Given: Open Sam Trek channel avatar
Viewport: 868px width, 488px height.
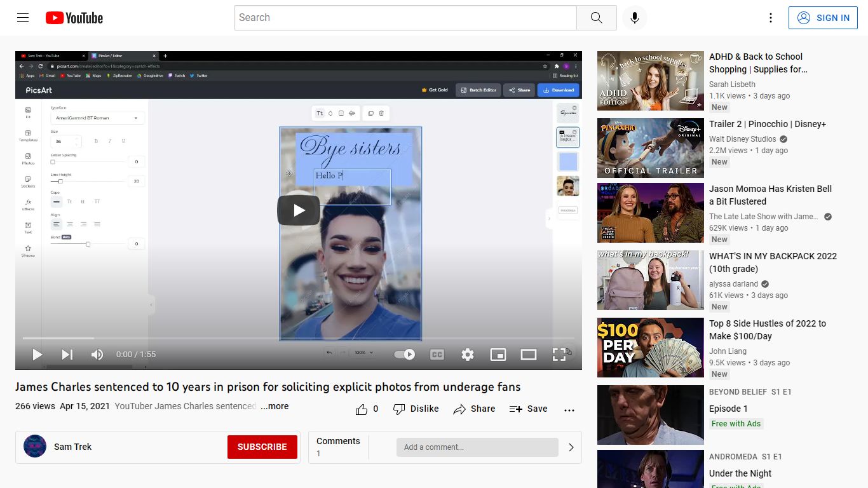Looking at the screenshot, I should (x=35, y=447).
